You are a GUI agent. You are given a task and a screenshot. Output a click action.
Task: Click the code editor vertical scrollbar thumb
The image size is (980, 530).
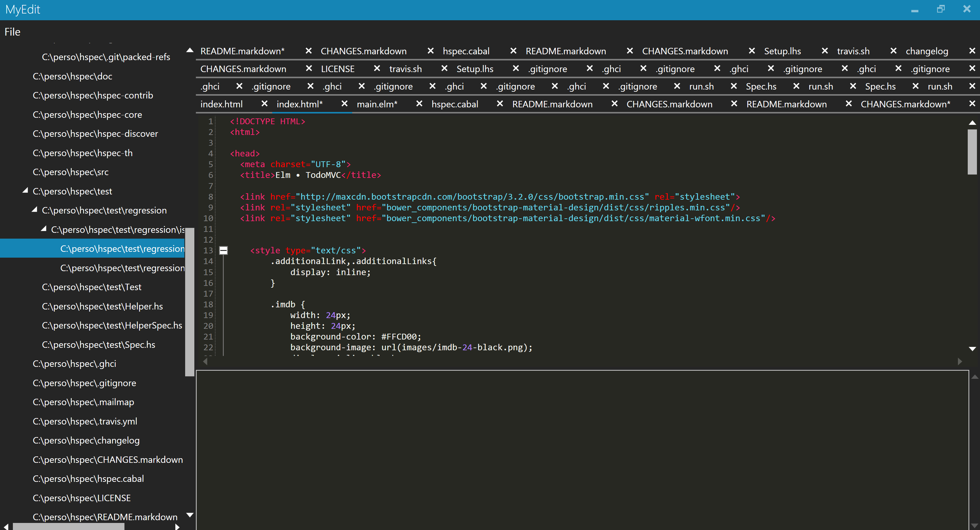[x=972, y=152]
